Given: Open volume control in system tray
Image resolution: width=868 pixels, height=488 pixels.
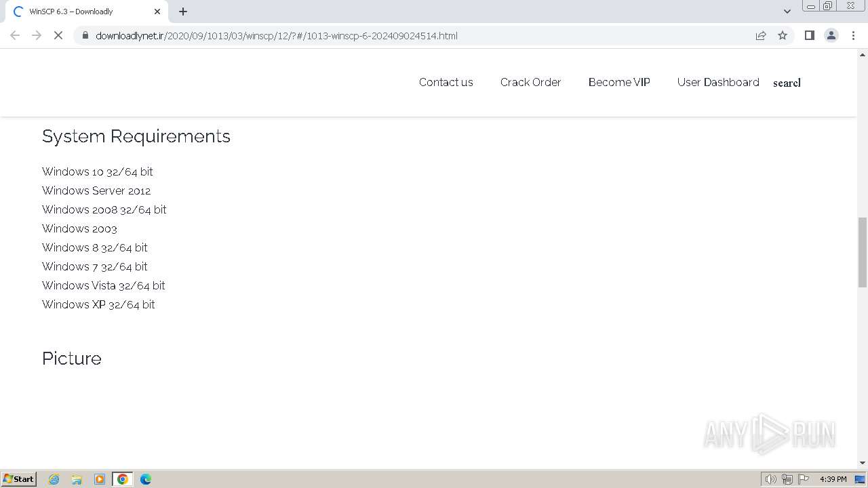Looking at the screenshot, I should [771, 479].
